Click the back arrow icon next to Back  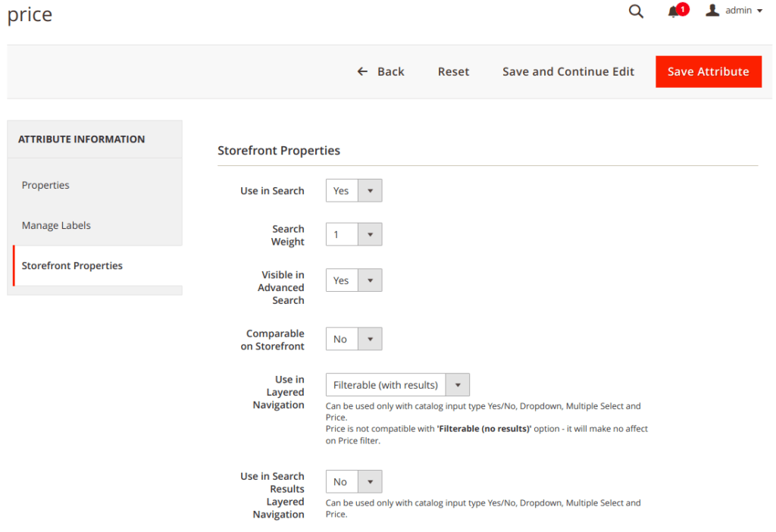pos(362,70)
